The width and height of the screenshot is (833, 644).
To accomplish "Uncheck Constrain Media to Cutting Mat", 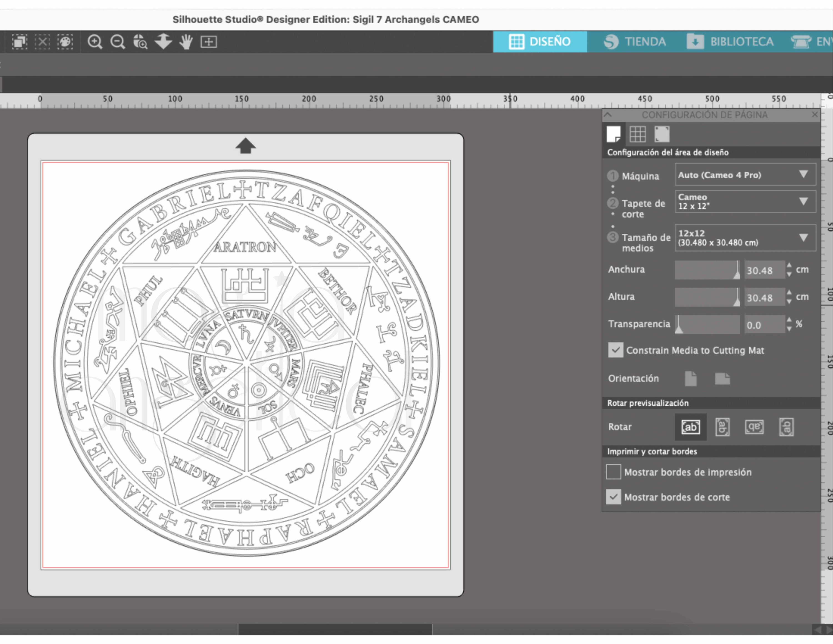I will tap(616, 350).
